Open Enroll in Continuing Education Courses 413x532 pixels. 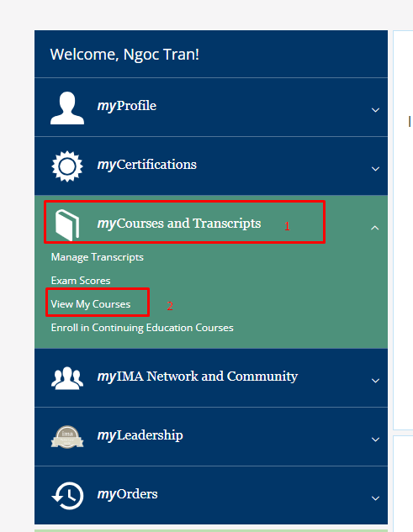click(x=142, y=328)
